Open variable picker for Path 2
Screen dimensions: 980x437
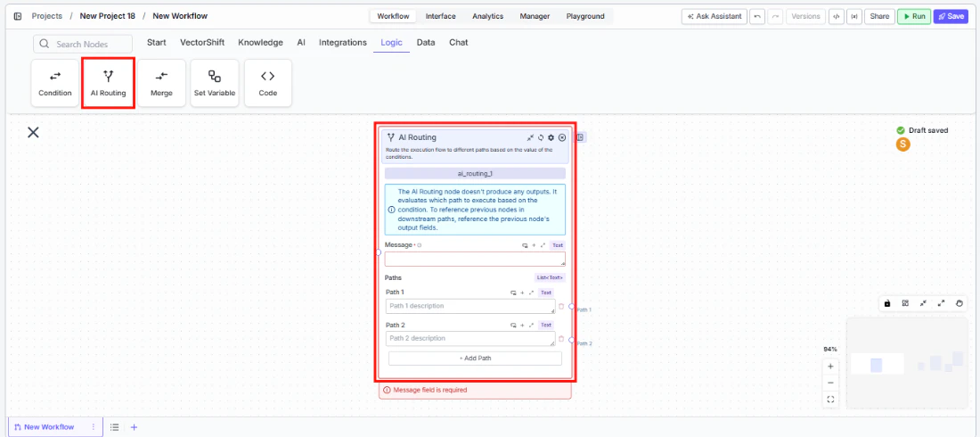[x=513, y=325]
